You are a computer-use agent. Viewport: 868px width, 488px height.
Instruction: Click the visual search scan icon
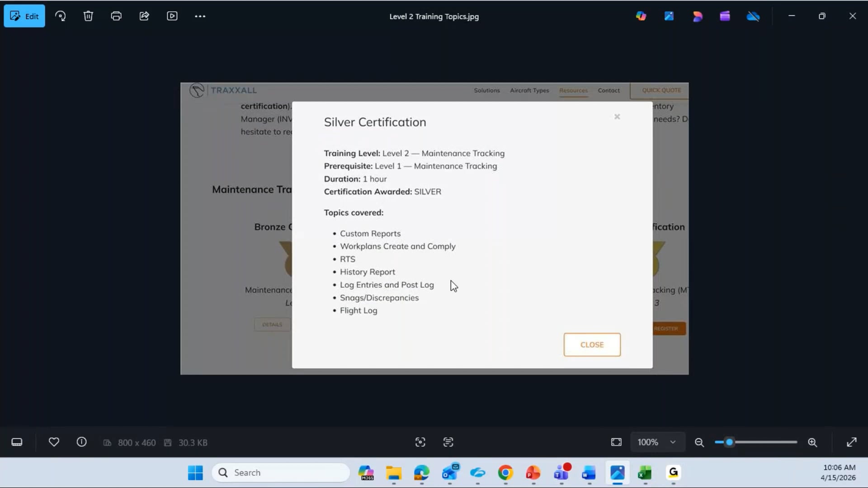tap(420, 442)
